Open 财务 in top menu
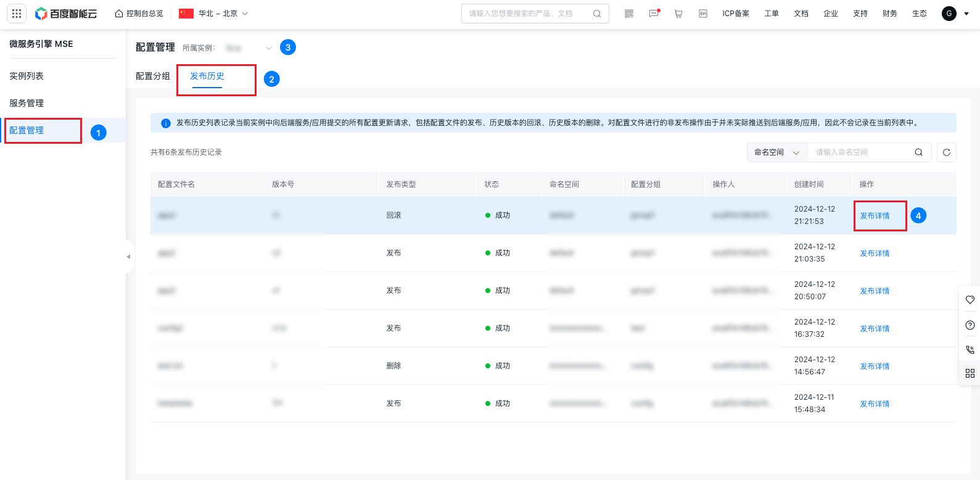The width and height of the screenshot is (980, 480). tap(890, 14)
